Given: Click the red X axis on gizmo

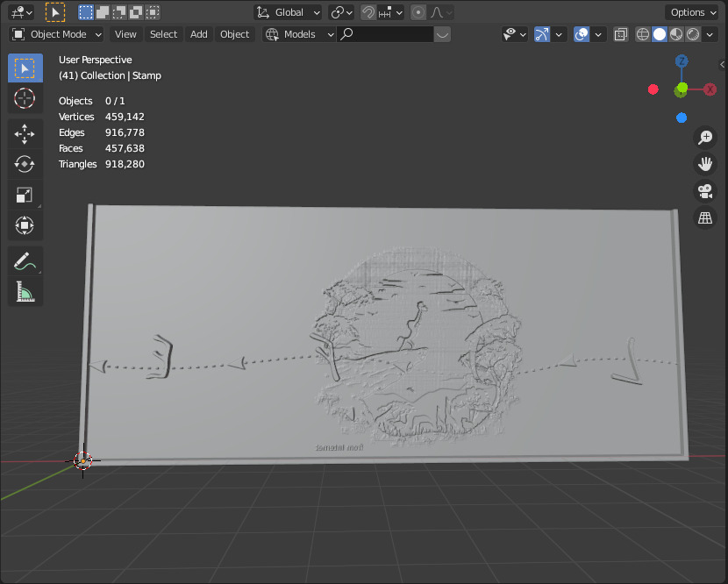Looking at the screenshot, I should click(x=710, y=89).
